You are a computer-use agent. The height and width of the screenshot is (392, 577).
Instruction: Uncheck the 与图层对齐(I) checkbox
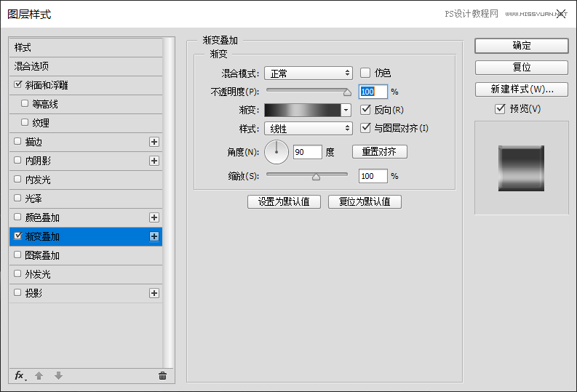coord(365,128)
